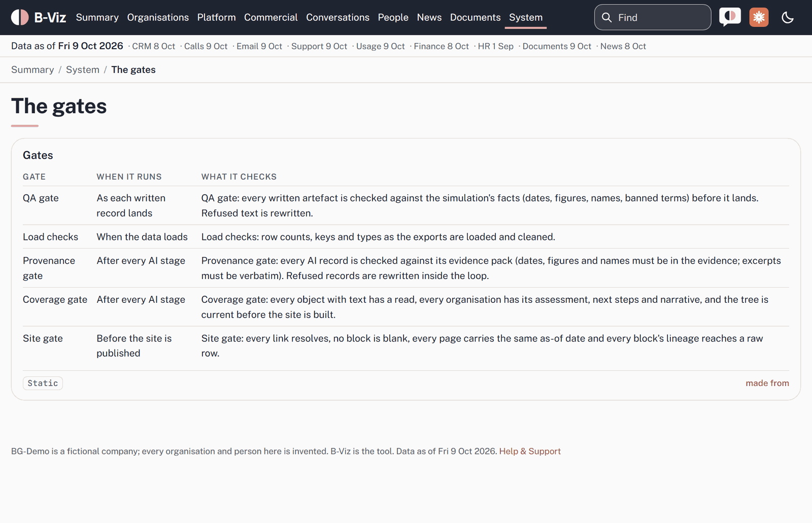This screenshot has height=523, width=812.
Task: Select the Load checks row name
Action: point(50,237)
